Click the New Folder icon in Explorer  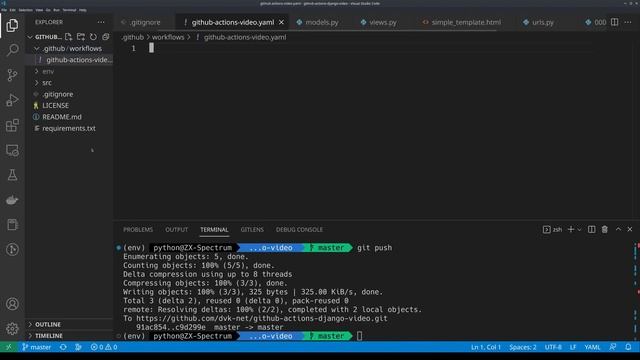coord(81,37)
